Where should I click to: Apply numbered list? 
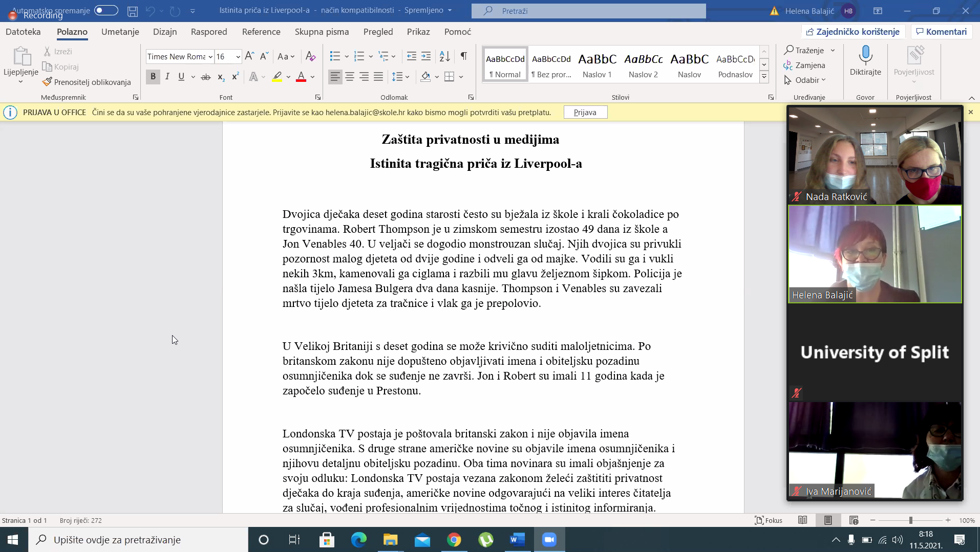[359, 56]
